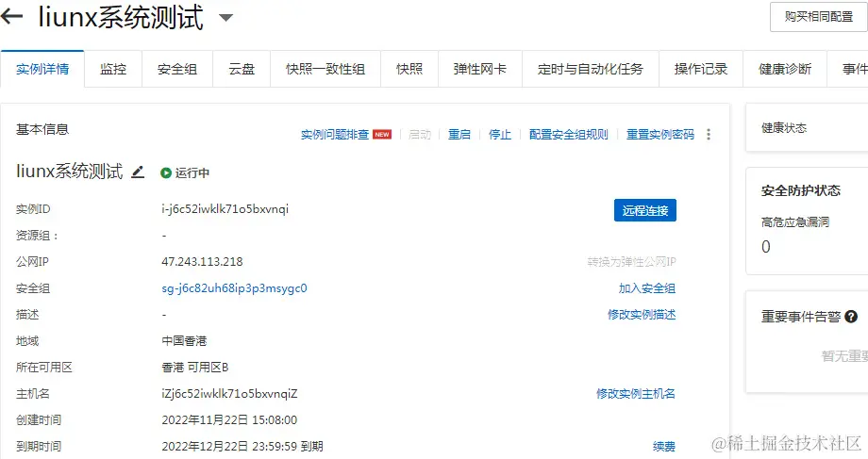
Task: Click the blue 远程连接 button
Action: tap(645, 210)
